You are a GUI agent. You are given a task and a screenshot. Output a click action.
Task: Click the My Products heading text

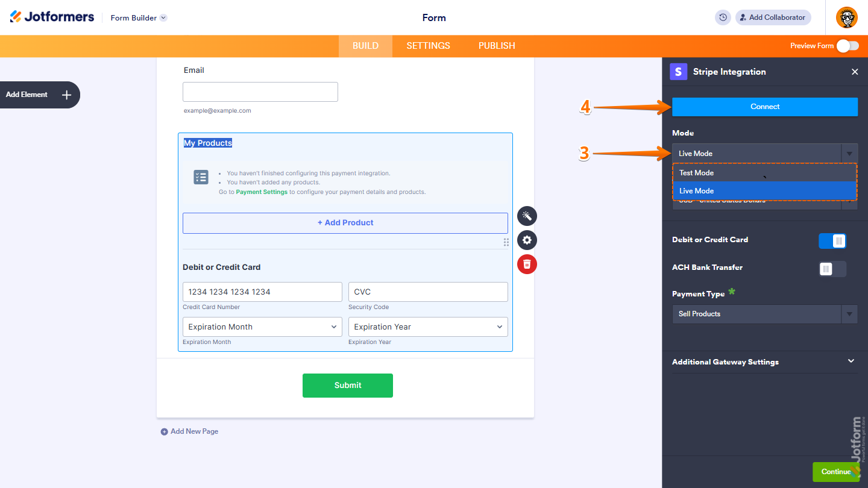[208, 143]
